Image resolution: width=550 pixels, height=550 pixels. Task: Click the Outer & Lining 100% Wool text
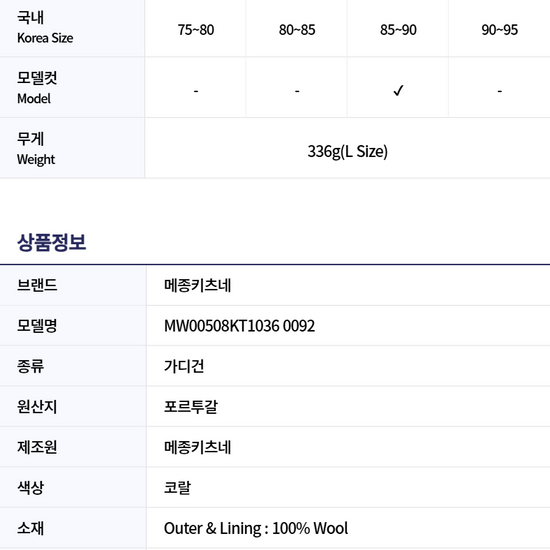[x=256, y=528]
